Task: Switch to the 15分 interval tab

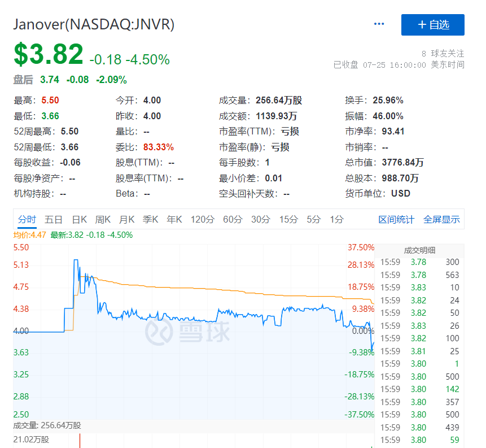Action: tap(288, 220)
